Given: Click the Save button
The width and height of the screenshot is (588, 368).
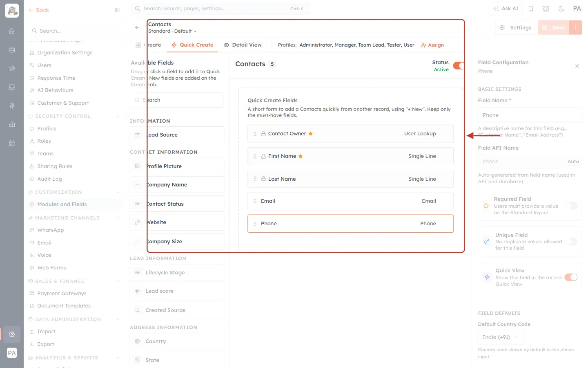Looking at the screenshot, I should 554,27.
